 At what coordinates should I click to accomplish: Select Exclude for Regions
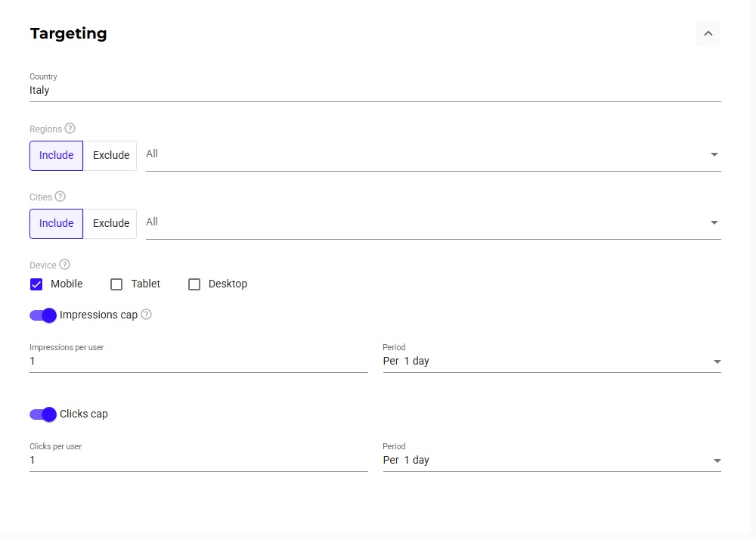coord(111,156)
